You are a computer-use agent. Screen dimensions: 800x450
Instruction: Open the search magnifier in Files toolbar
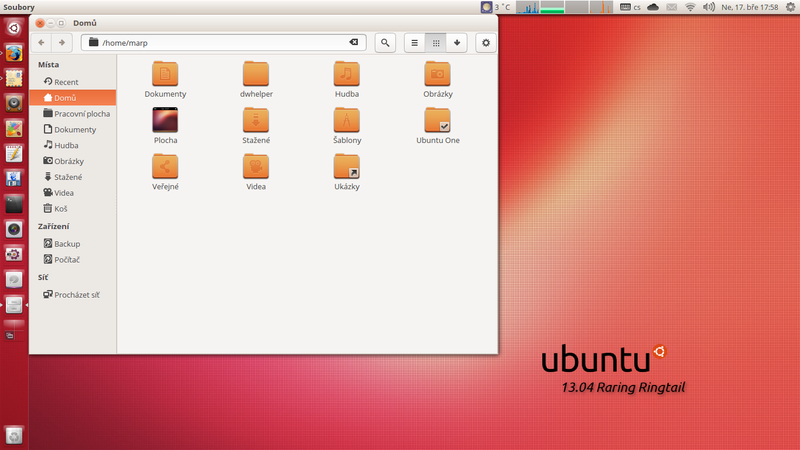[x=385, y=43]
